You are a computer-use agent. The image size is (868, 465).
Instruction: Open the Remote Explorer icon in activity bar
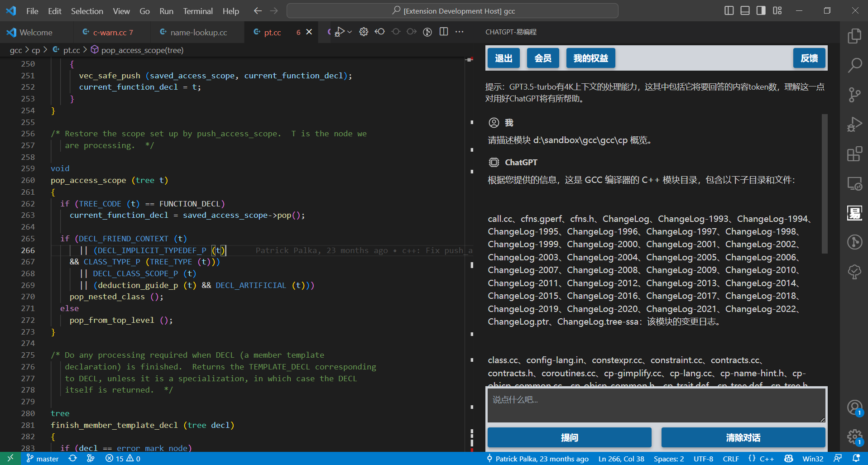point(854,184)
